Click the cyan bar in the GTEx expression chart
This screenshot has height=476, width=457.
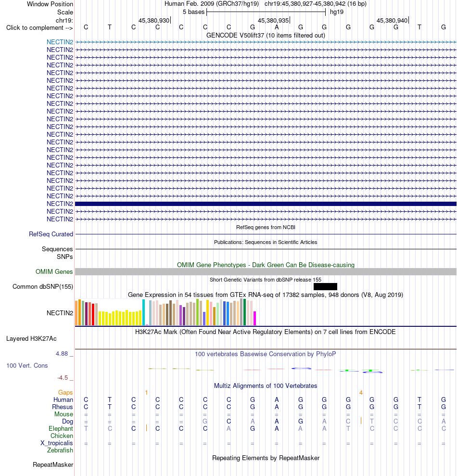point(143,312)
